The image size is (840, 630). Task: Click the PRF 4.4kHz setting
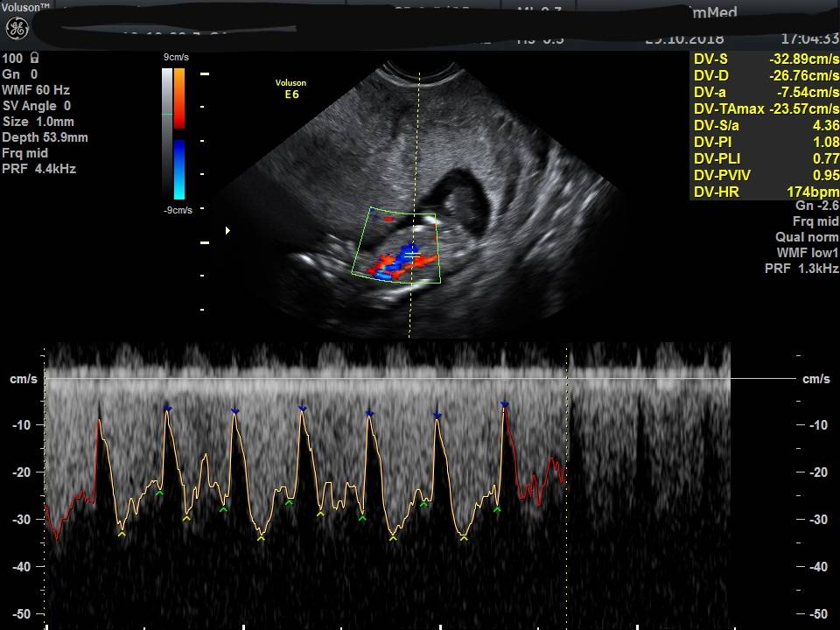39,169
